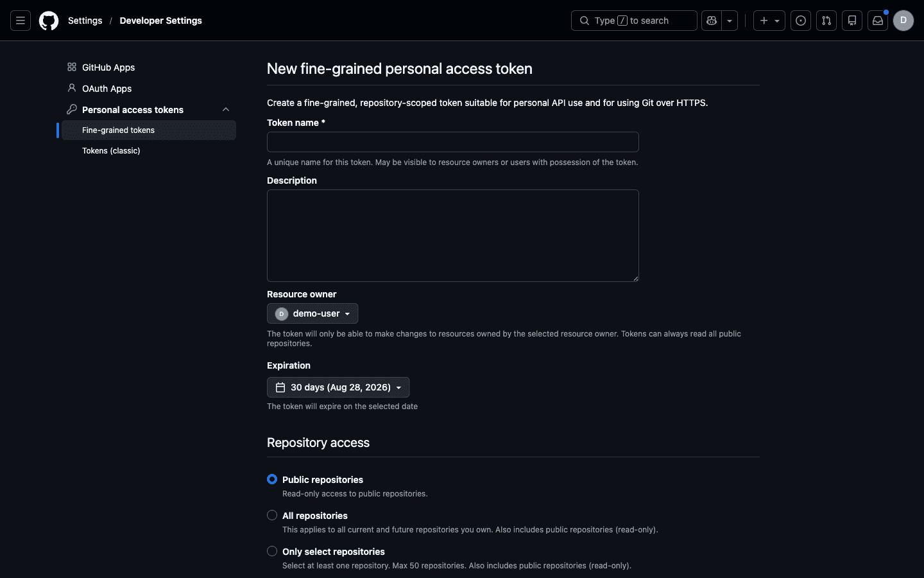The height and width of the screenshot is (578, 924).
Task: Click 'The token will expire on the selected date'
Action: pos(342,407)
